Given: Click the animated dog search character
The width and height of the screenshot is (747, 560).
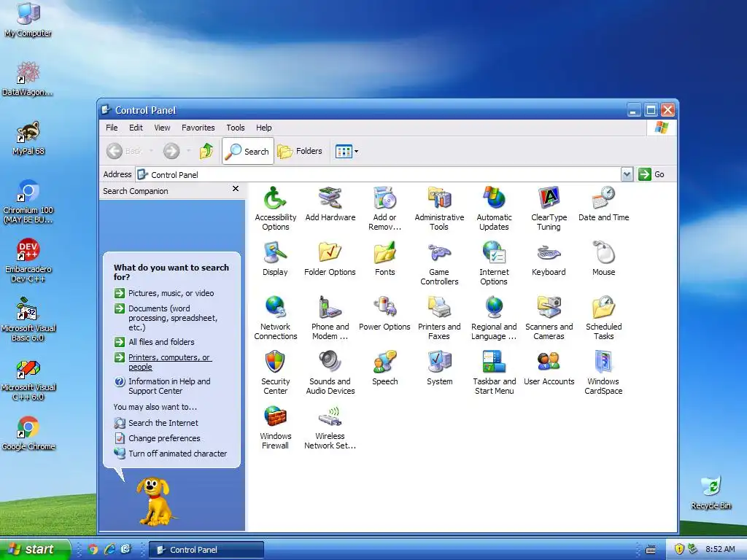Looking at the screenshot, I should [x=155, y=502].
